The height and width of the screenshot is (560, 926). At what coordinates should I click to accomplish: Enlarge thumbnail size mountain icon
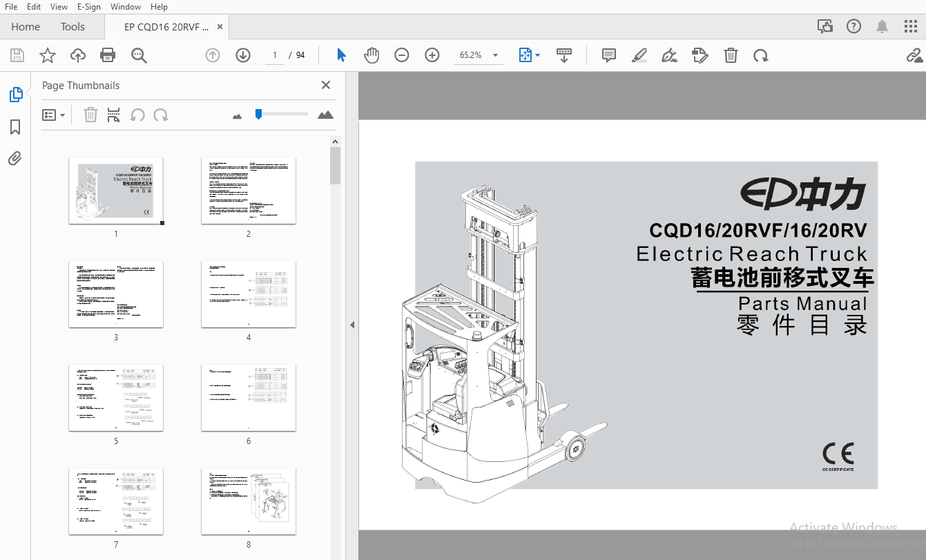pyautogui.click(x=326, y=115)
